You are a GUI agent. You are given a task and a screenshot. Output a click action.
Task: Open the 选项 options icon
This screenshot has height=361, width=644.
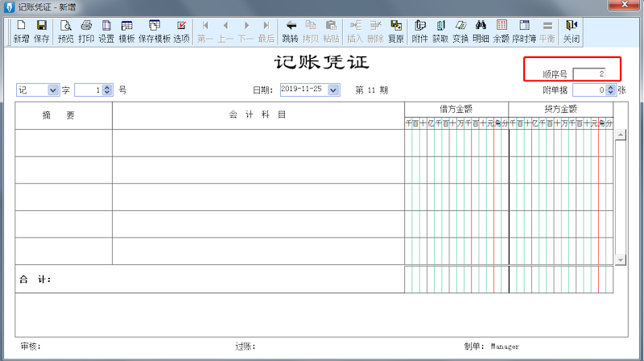(x=181, y=31)
